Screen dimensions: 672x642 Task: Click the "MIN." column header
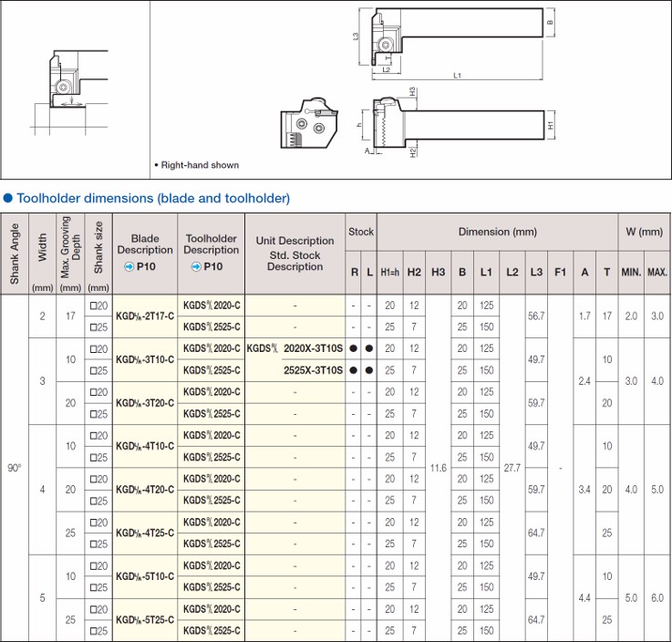click(x=631, y=272)
